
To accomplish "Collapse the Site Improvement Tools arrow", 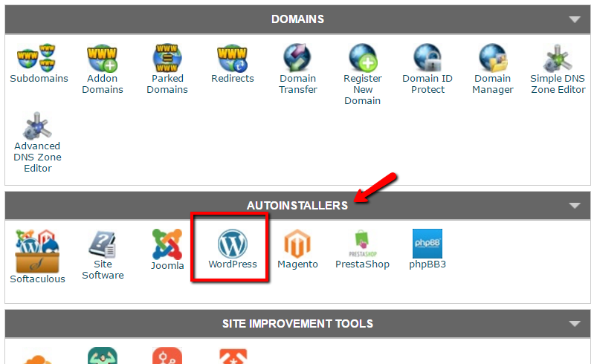I will pos(575,324).
